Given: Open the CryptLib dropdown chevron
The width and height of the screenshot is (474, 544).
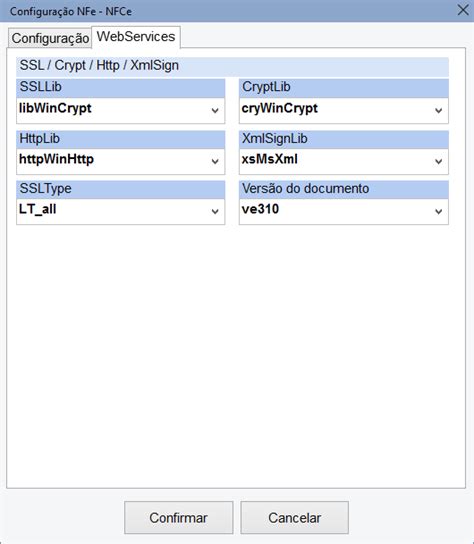Looking at the screenshot, I should pyautogui.click(x=438, y=111).
